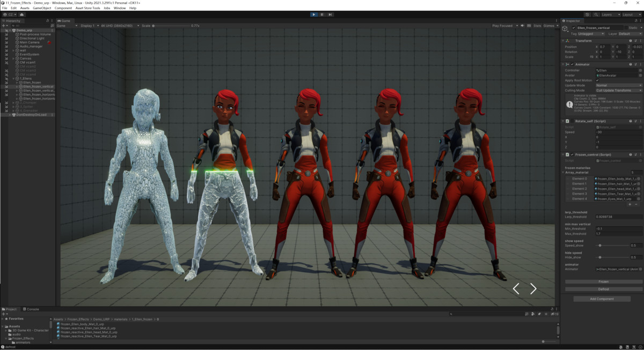Open the Undo History icon
644x350 pixels.
(x=587, y=14)
